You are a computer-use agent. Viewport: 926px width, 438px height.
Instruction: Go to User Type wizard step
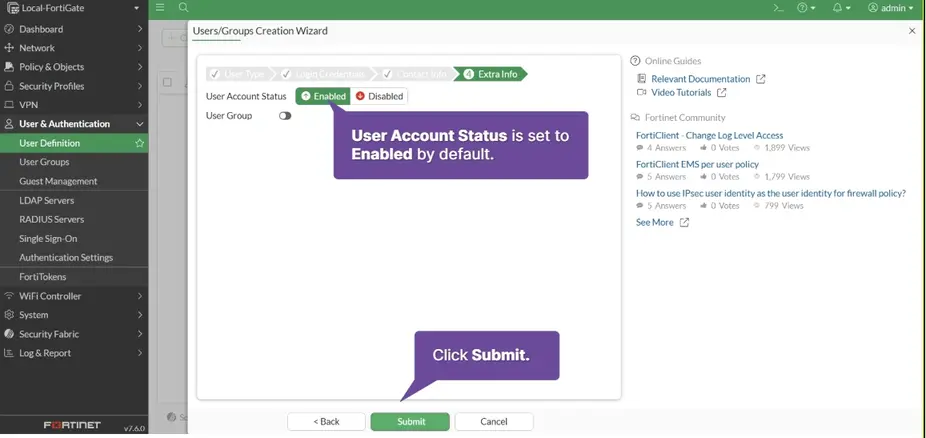pyautogui.click(x=239, y=74)
